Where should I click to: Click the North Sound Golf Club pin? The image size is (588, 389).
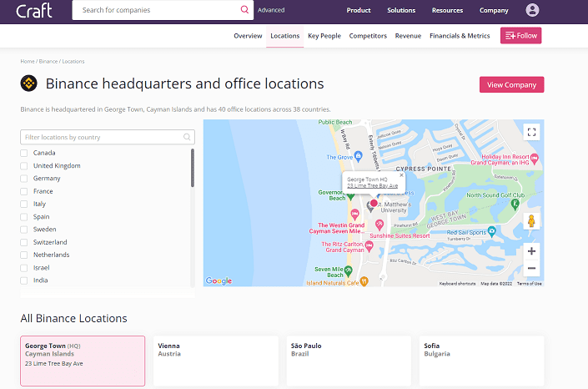coord(515,205)
